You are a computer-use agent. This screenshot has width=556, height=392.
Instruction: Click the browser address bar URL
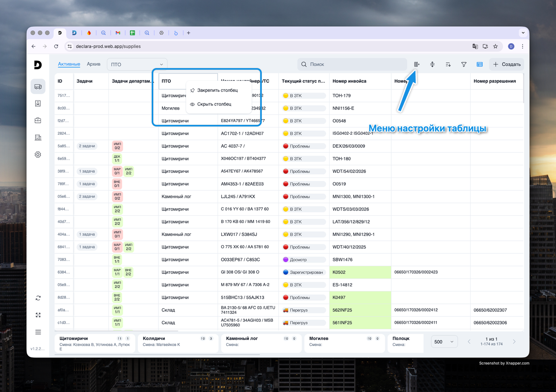(108, 46)
